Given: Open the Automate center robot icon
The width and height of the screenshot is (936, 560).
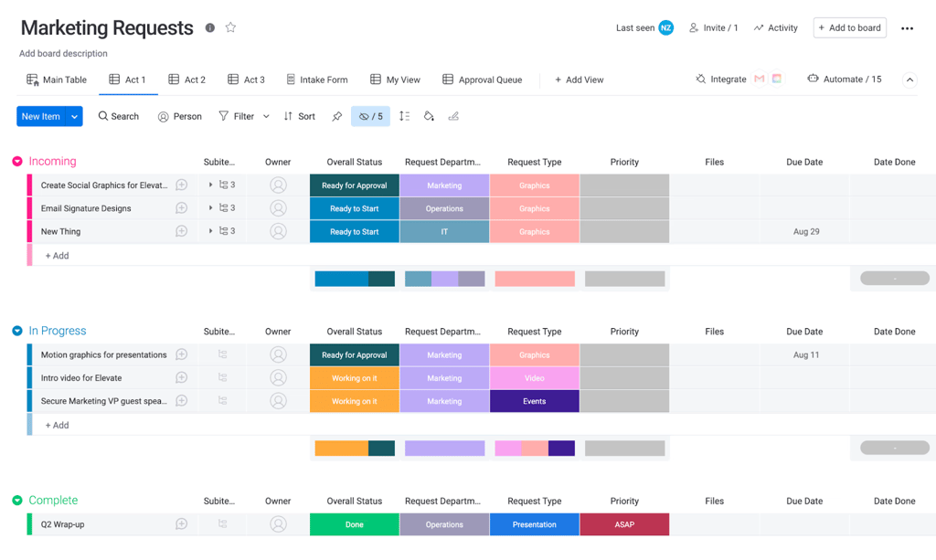Looking at the screenshot, I should 811,79.
